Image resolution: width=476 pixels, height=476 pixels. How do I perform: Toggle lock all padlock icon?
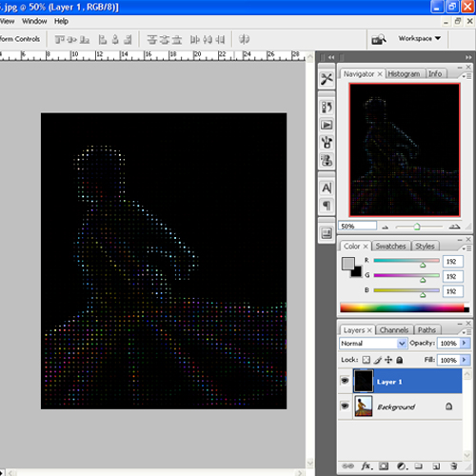click(x=400, y=360)
